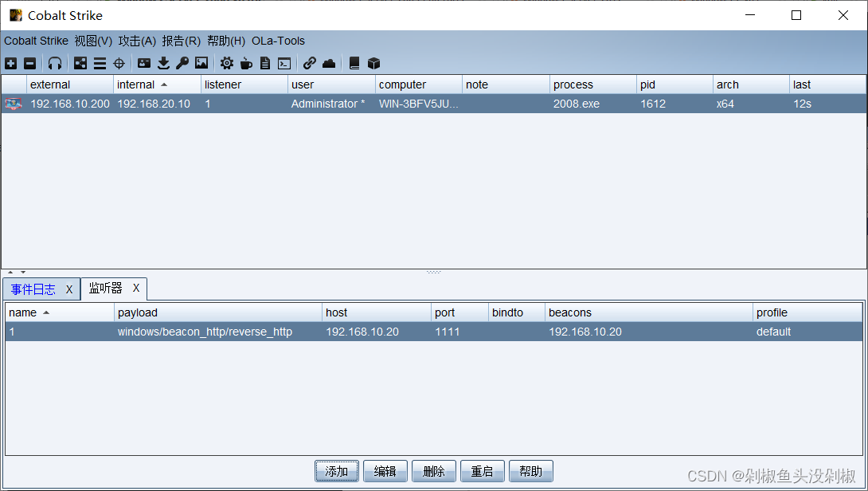868x491 pixels.
Task: Click the beacon computer icon in the session row
Action: [x=14, y=104]
